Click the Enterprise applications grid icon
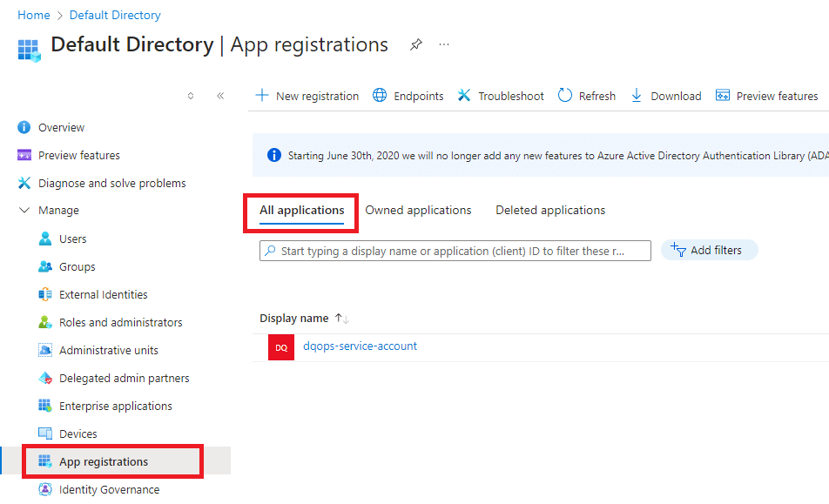 (45, 406)
